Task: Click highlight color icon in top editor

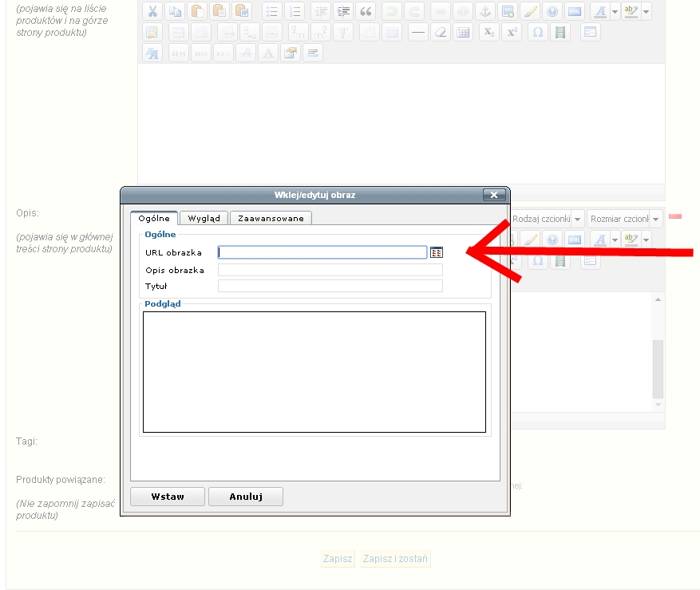Action: 631,11
